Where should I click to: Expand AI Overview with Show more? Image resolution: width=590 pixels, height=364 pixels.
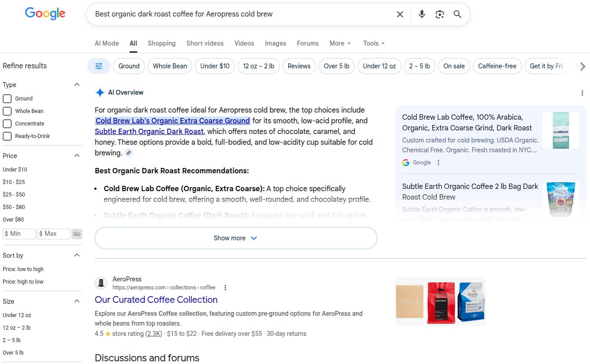coord(236,238)
